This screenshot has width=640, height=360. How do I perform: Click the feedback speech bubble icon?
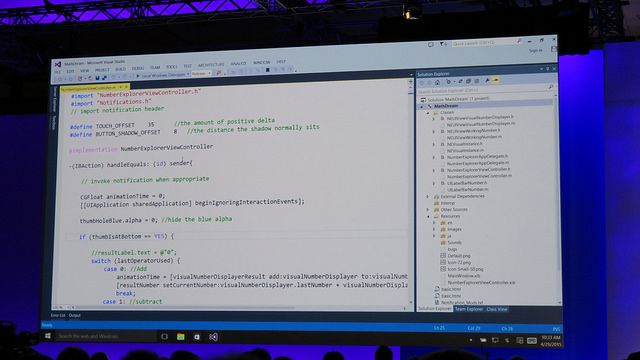click(431, 44)
